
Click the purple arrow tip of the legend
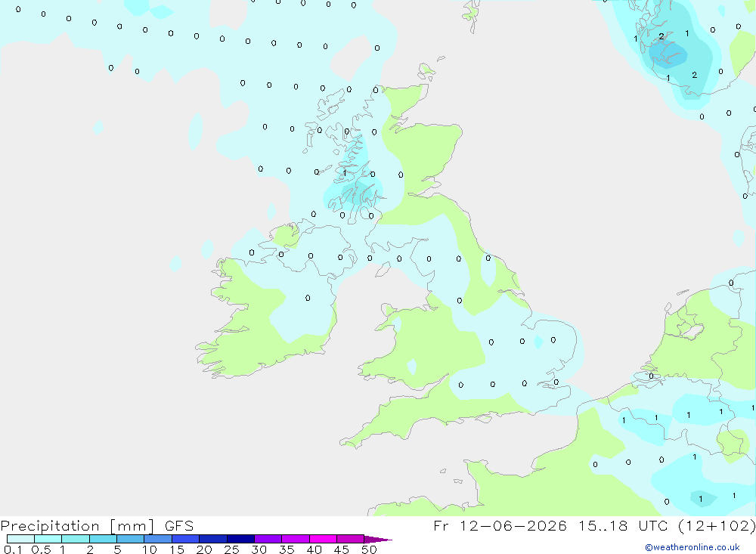(378, 539)
